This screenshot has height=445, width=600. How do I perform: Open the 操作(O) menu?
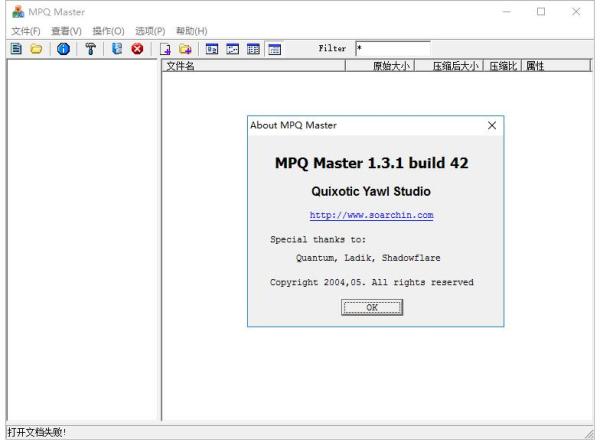point(108,31)
